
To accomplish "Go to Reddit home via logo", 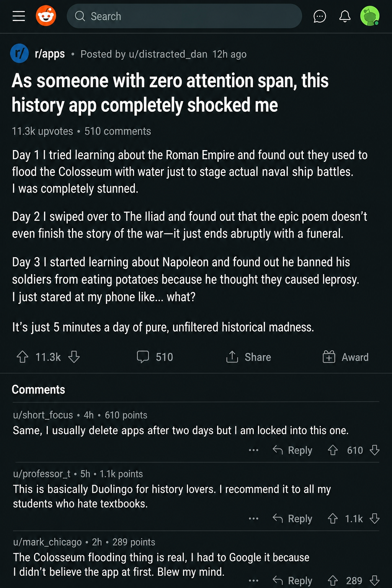I will click(x=46, y=16).
